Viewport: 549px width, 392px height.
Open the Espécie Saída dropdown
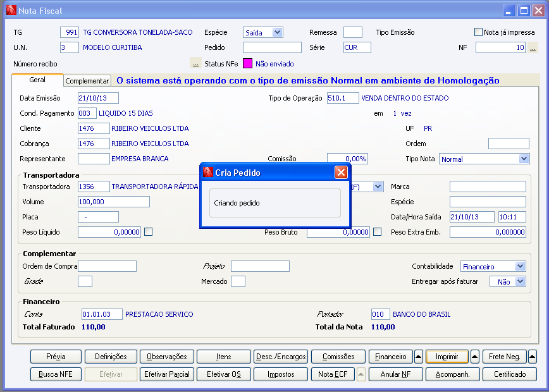click(x=277, y=32)
